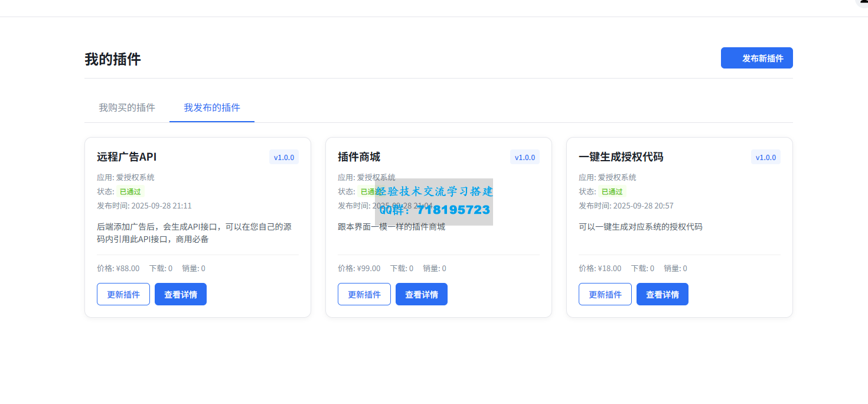Screen dimensions: 868x404
Task: Click the 发布新插件 button
Action: [x=756, y=58]
